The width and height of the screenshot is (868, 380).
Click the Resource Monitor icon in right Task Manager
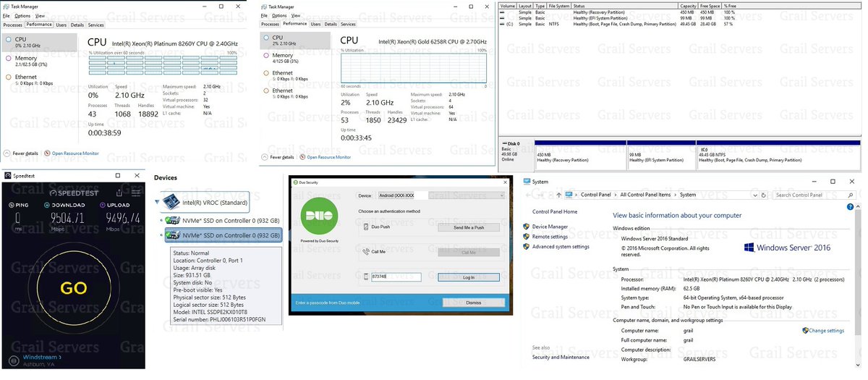tap(302, 157)
